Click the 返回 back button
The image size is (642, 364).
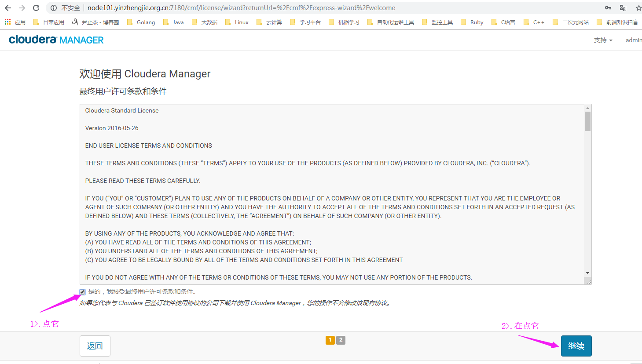[95, 346]
